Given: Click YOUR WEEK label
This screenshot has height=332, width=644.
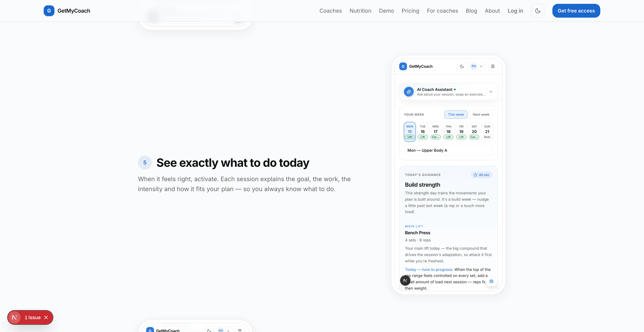Looking at the screenshot, I should click(414, 114).
